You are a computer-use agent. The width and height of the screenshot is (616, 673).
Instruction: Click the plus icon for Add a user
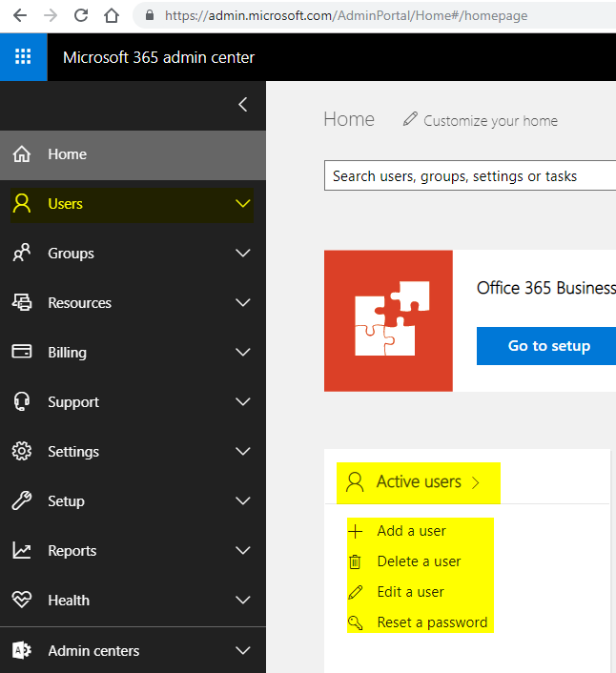click(356, 531)
